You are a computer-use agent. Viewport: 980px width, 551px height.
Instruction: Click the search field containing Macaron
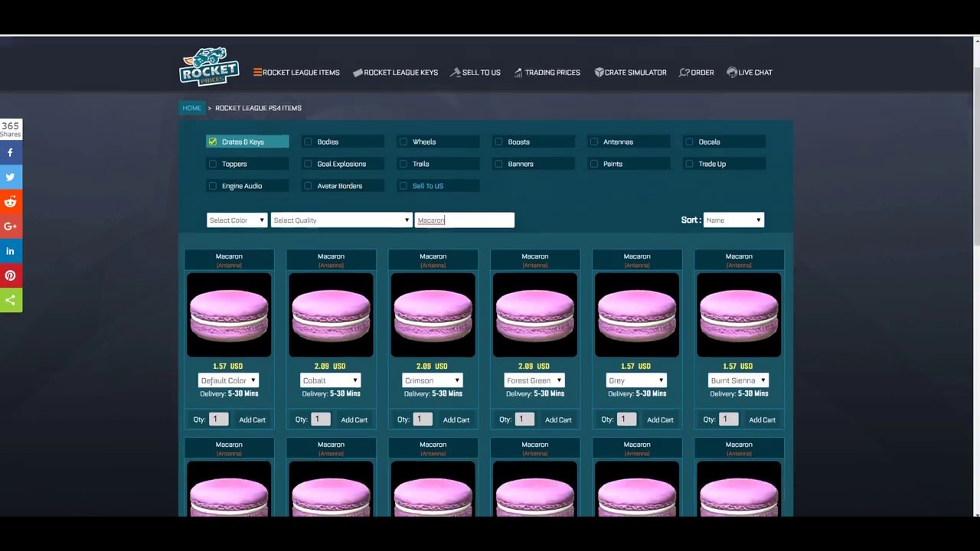point(464,220)
